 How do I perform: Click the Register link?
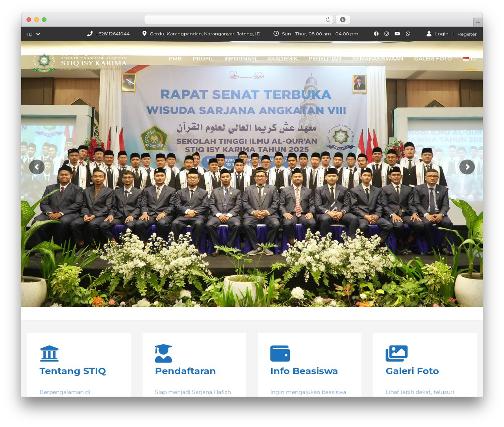coord(467,34)
